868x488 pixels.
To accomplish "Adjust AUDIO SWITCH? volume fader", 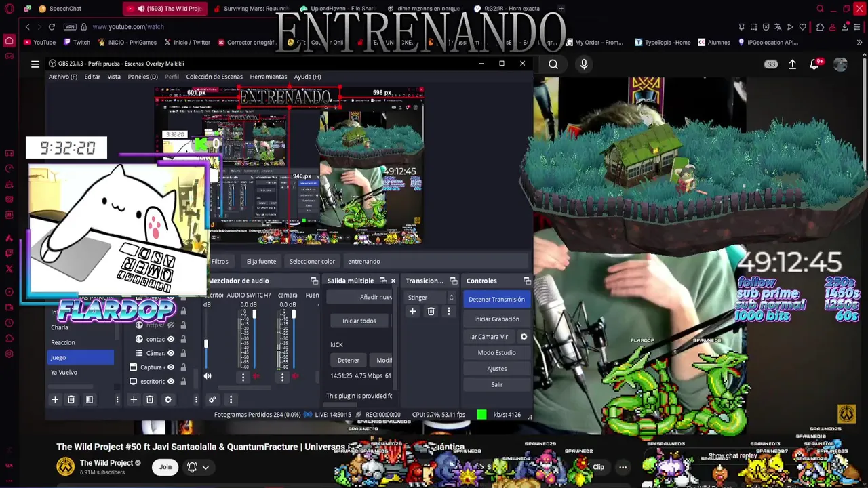I will tap(254, 315).
